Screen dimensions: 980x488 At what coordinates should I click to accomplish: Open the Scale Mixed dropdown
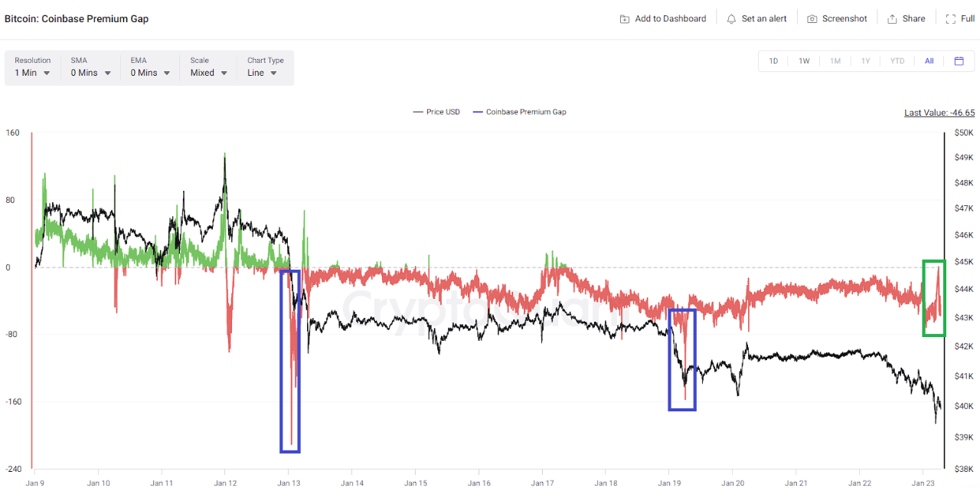point(209,73)
